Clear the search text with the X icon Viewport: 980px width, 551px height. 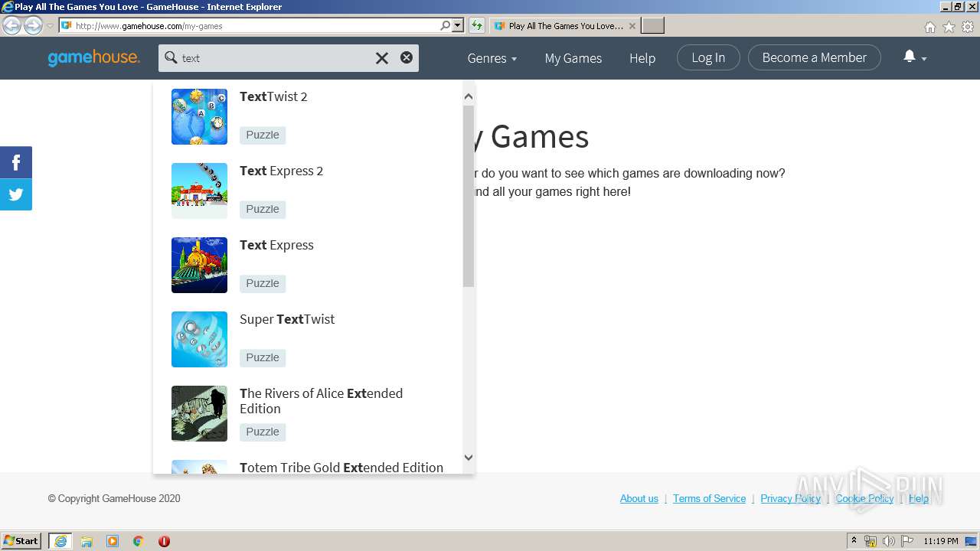point(381,58)
